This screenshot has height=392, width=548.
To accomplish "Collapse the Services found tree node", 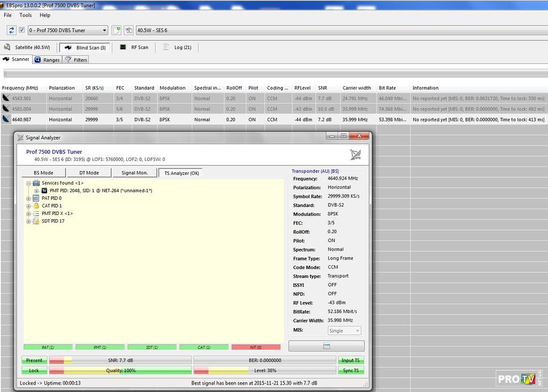I will point(29,183).
